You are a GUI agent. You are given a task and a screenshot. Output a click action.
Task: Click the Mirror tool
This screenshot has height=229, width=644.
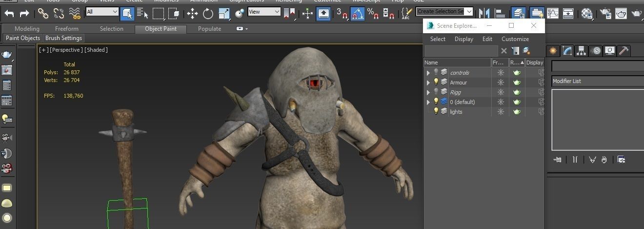pyautogui.click(x=484, y=13)
